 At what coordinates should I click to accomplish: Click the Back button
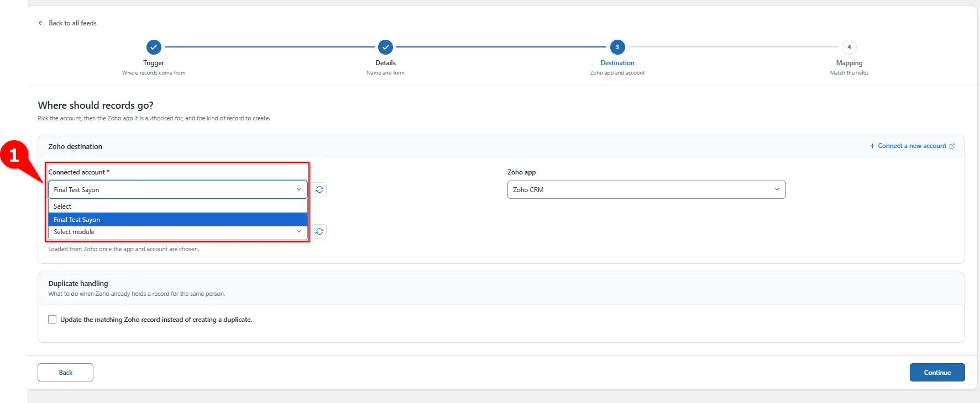65,373
